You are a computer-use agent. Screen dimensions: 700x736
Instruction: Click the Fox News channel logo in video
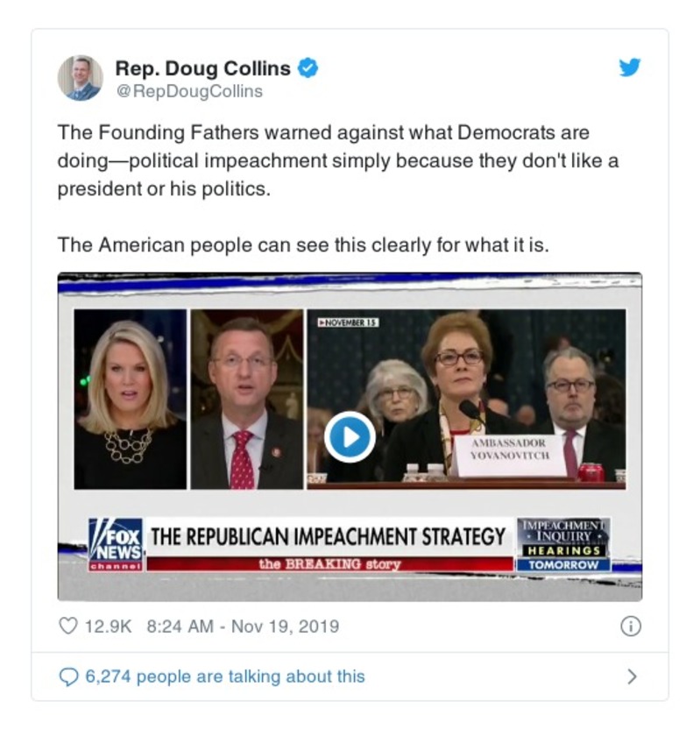[x=116, y=545]
